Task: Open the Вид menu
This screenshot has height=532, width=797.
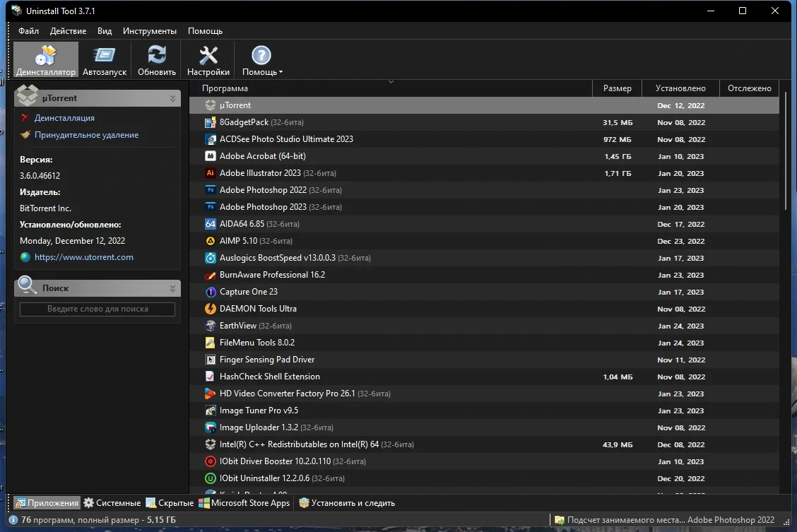Action: click(x=105, y=31)
